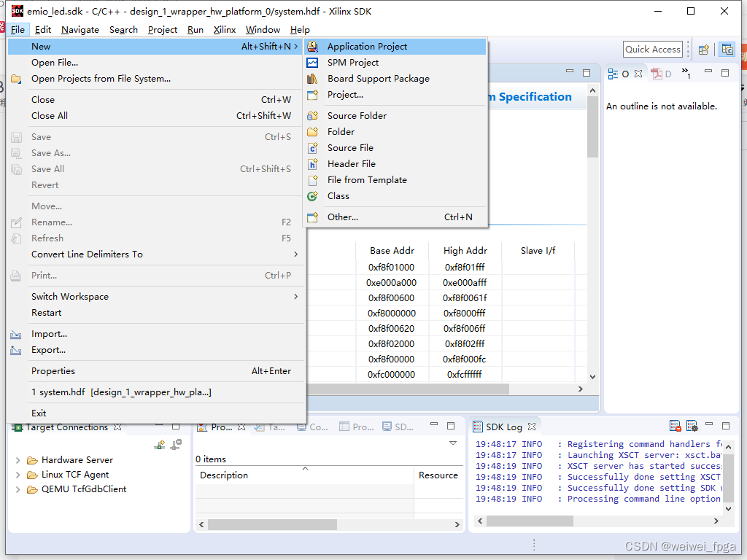Maximize the editor area
Image resolution: width=747 pixels, height=560 pixels.
tap(587, 73)
